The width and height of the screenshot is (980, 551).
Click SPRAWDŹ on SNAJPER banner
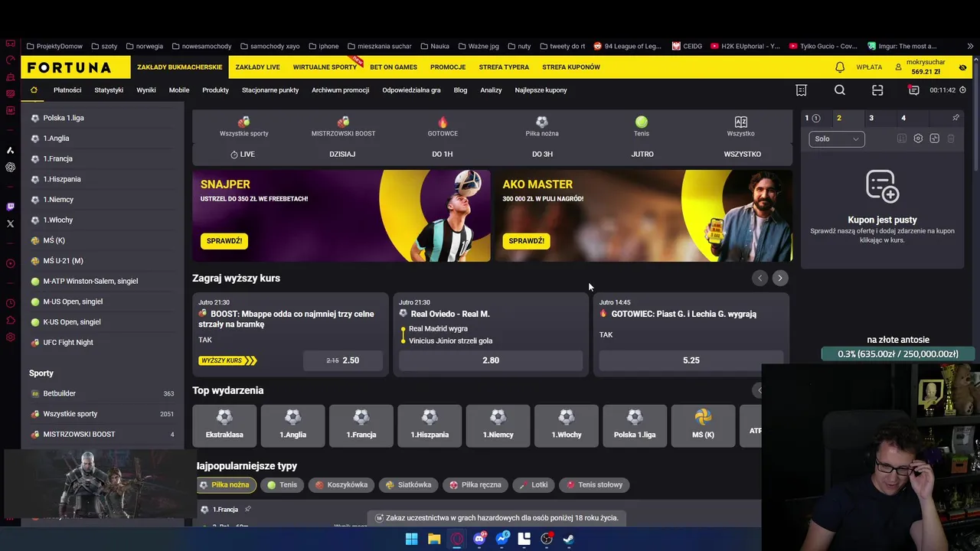point(224,240)
